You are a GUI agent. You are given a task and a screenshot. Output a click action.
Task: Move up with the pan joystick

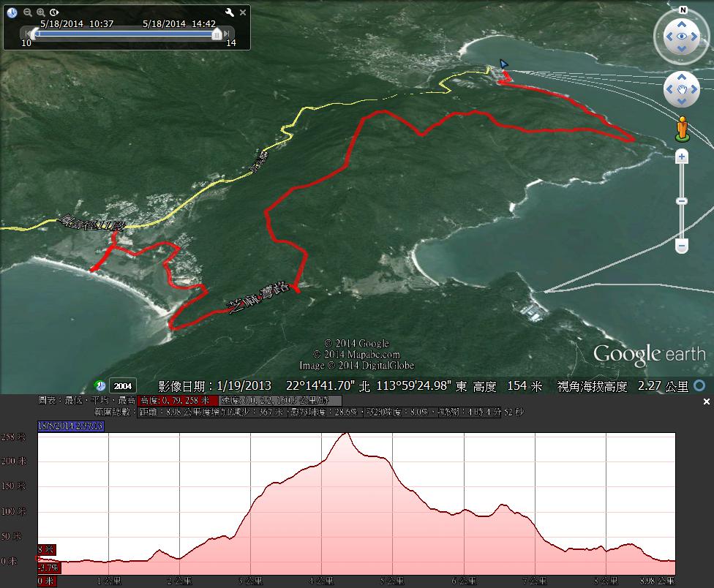(x=682, y=77)
